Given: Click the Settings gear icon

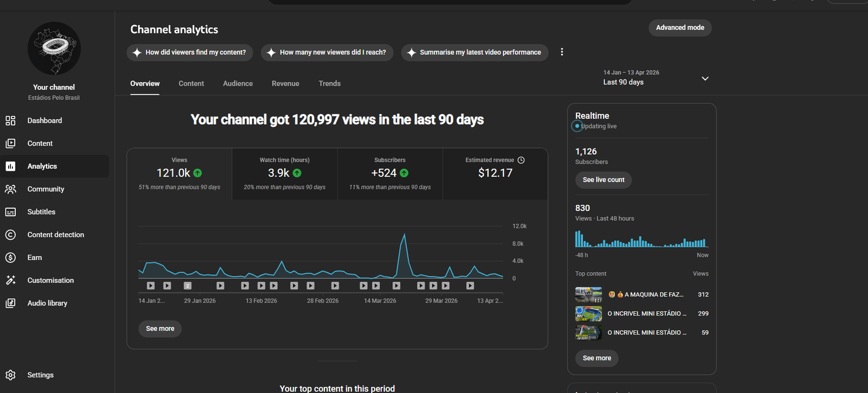Looking at the screenshot, I should click(x=10, y=375).
